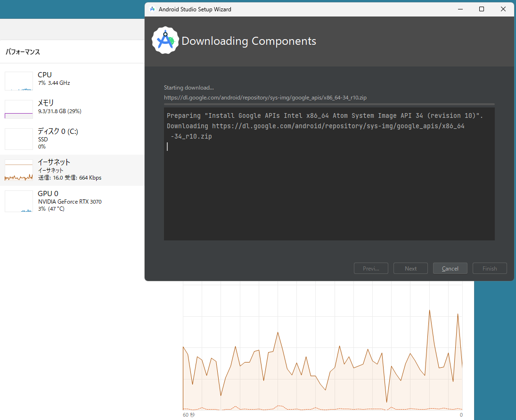Click the CPU usage mini graph thumbnail
This screenshot has width=516, height=420.
(19, 81)
